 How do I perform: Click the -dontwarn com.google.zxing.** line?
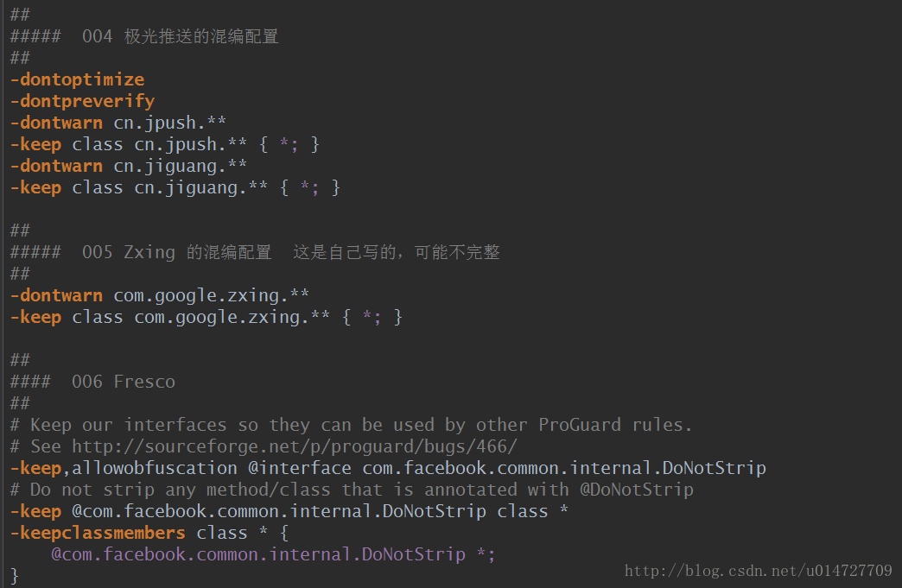pos(159,295)
